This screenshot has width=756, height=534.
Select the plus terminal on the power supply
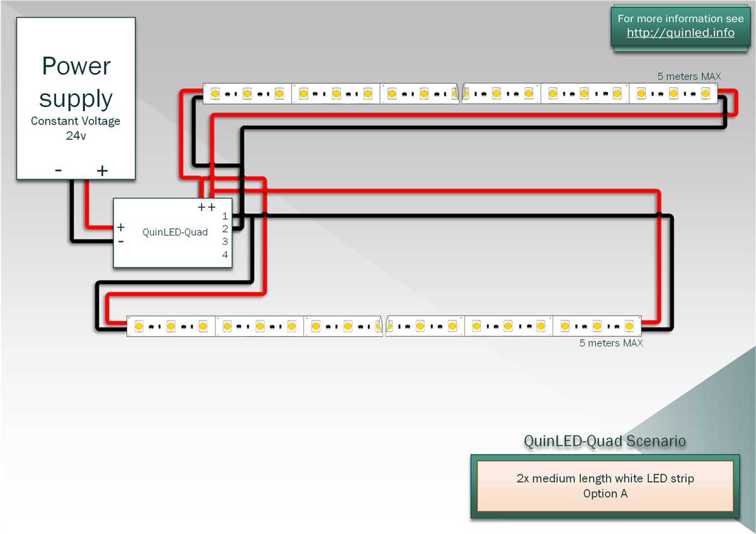pos(101,170)
